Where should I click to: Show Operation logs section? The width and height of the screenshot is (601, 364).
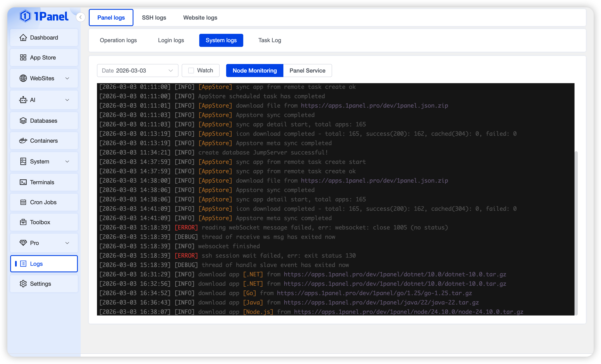click(118, 40)
